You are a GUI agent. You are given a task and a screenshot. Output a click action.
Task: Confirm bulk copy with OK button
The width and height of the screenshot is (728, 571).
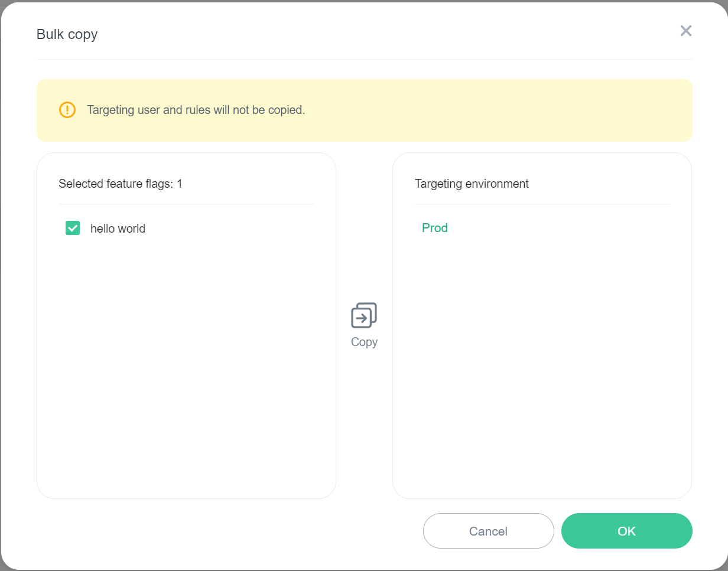click(x=626, y=531)
